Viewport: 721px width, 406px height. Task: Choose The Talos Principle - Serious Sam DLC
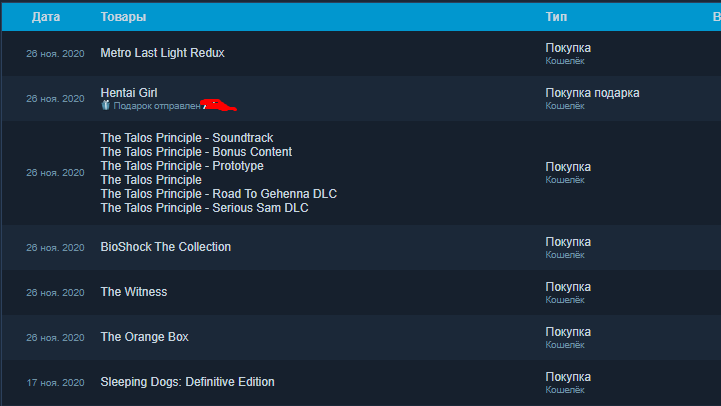tap(204, 208)
